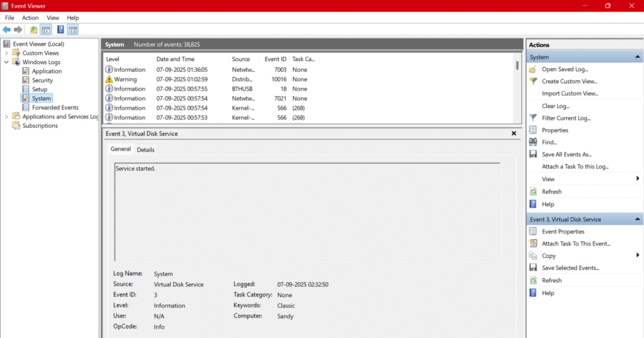Click the Filter Current Log funnel icon
Screen dimensions: 644x338
point(533,118)
